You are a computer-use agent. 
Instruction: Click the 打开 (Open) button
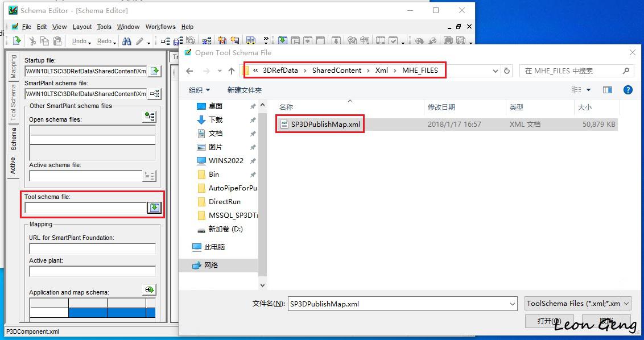pyautogui.click(x=549, y=321)
